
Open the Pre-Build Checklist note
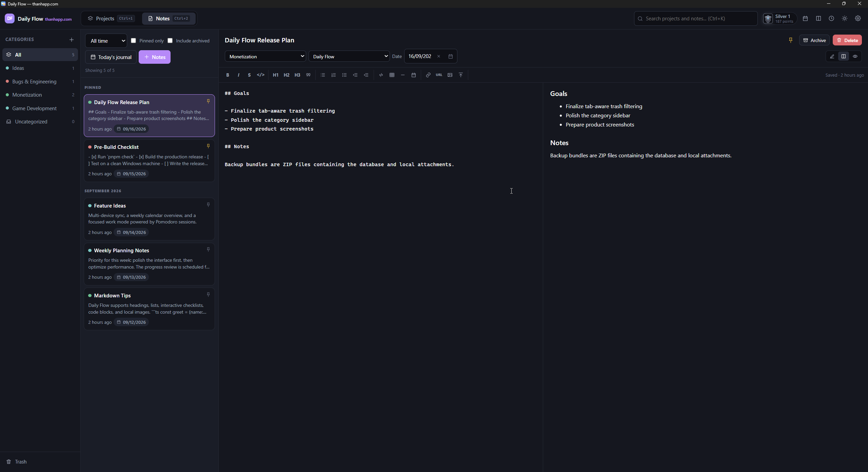click(149, 161)
